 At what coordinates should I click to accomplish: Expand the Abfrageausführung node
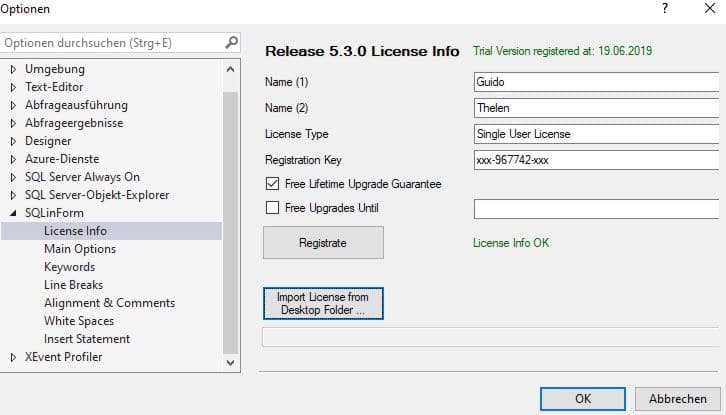[13, 105]
